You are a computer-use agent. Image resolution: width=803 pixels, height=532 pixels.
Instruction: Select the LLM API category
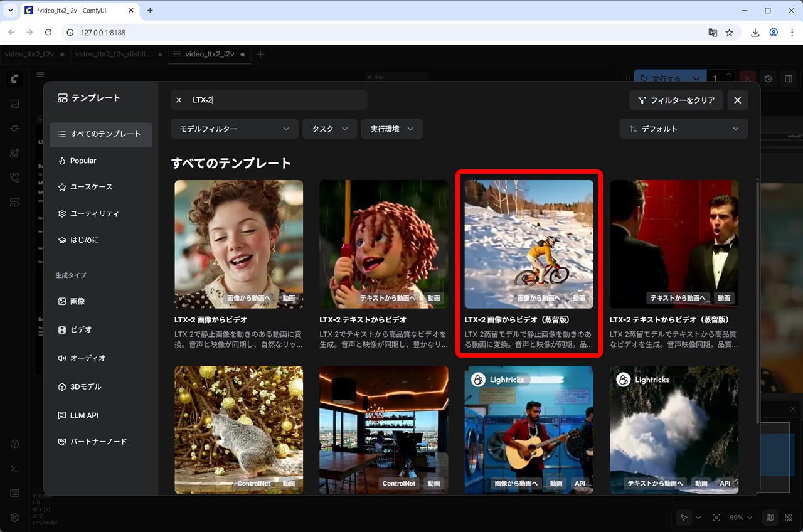(x=83, y=415)
